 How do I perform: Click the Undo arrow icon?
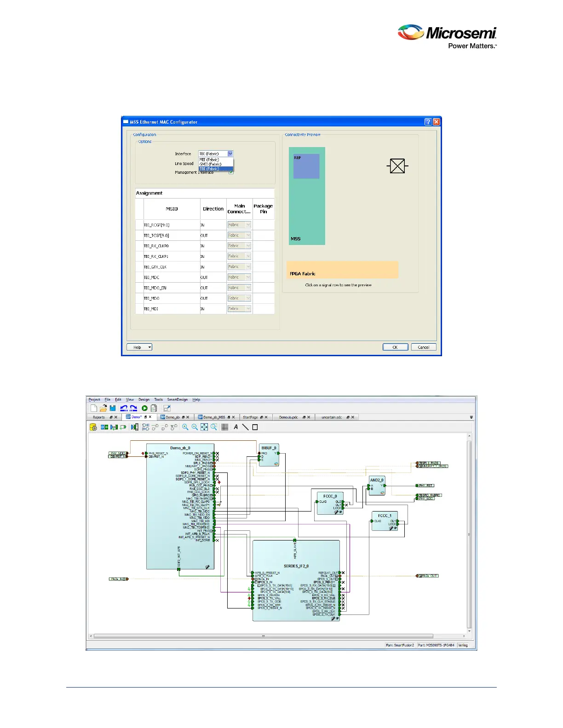124,408
